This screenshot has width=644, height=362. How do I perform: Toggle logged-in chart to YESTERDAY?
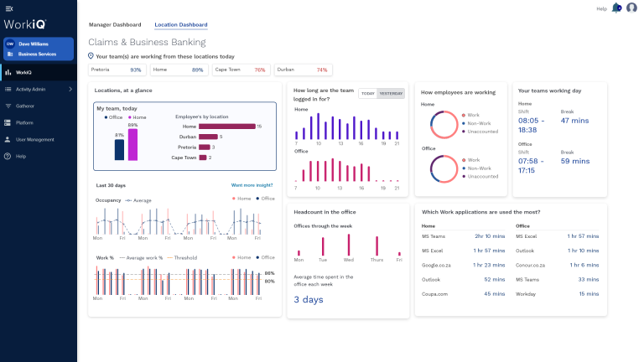point(391,94)
